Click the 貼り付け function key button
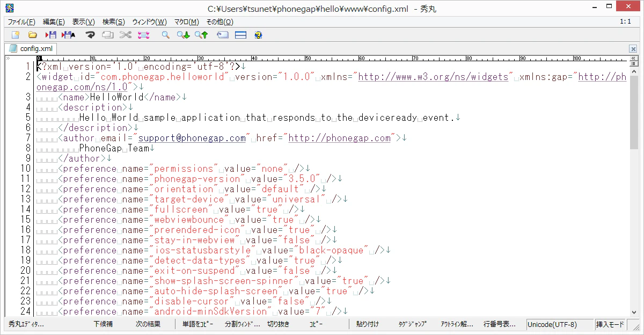 pyautogui.click(x=368, y=324)
